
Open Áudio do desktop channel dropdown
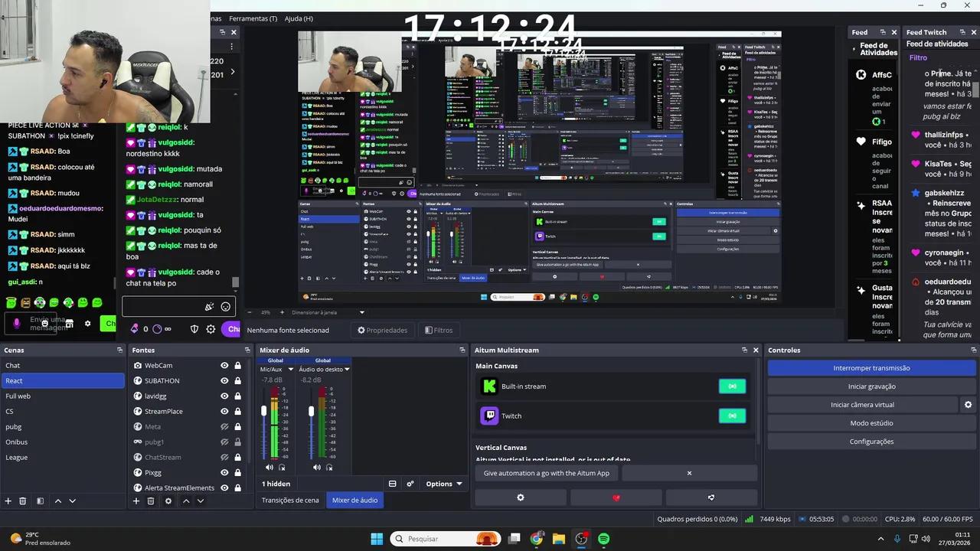pos(347,370)
